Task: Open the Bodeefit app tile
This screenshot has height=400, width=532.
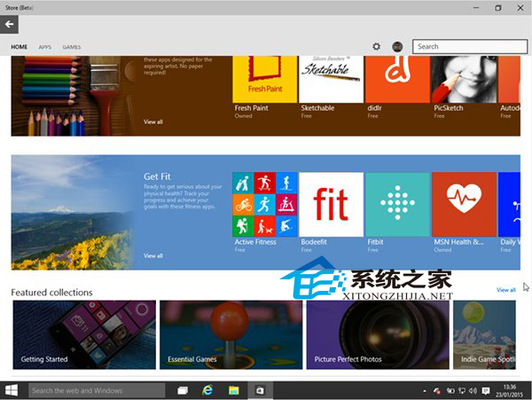Action: point(331,213)
